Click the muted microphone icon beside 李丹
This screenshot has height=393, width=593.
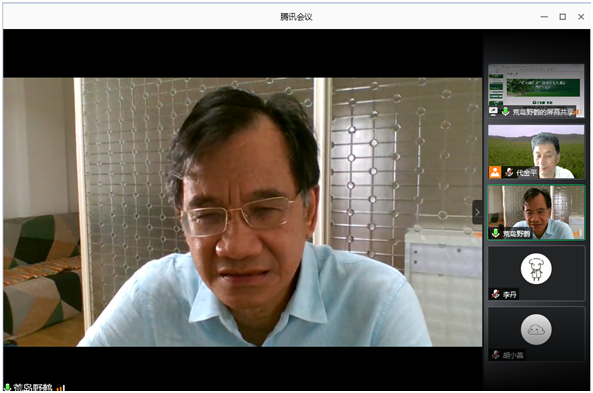[496, 294]
